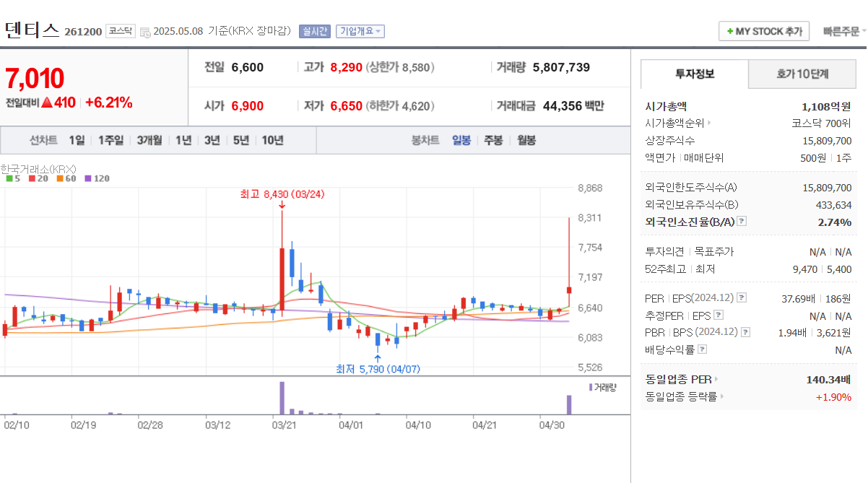
Task: Select the 1일 line chart period
Action: tap(77, 140)
